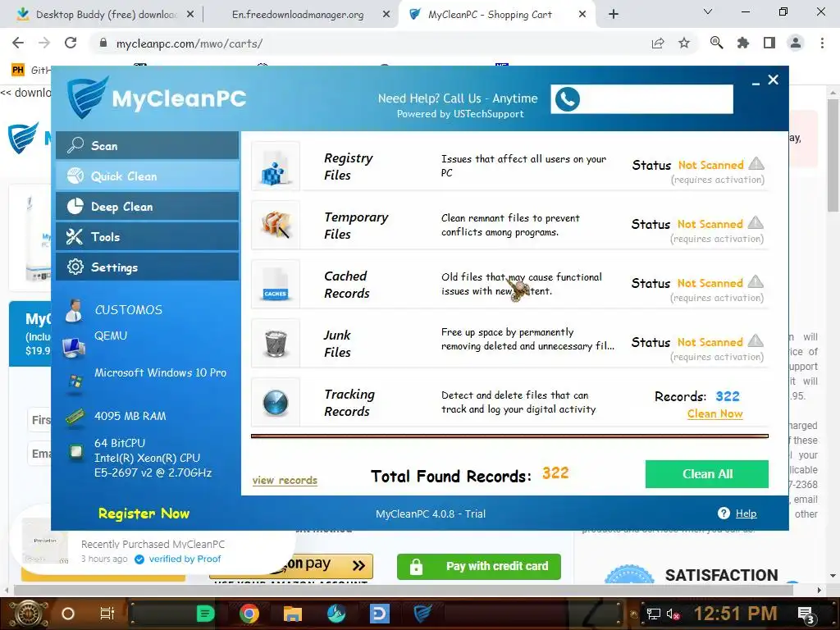Click the page vertical scrollbar
Screen dimensions: 840x630
point(833,157)
